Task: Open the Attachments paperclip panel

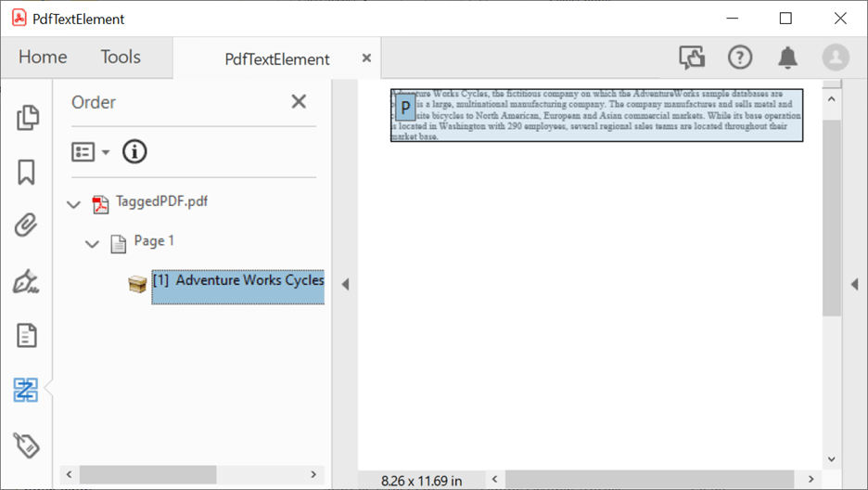Action: [27, 226]
